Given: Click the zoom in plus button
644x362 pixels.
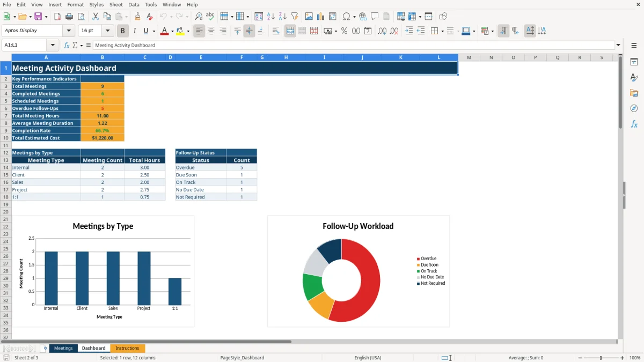Looking at the screenshot, I should [623, 358].
